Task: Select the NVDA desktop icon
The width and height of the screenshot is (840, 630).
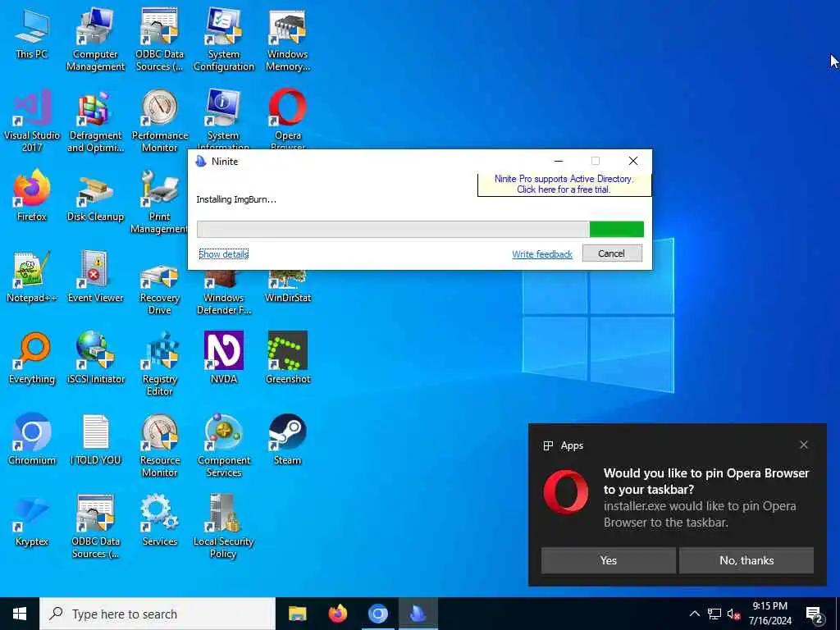Action: pos(224,359)
